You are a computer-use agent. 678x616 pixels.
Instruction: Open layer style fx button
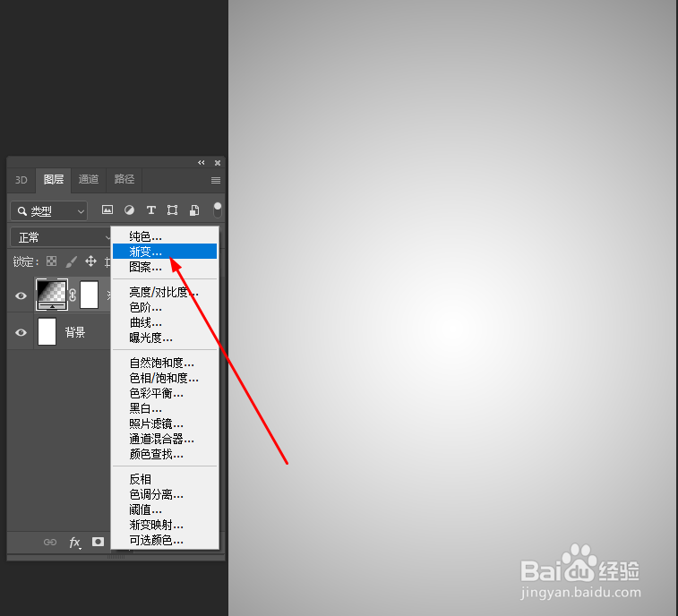(x=75, y=542)
